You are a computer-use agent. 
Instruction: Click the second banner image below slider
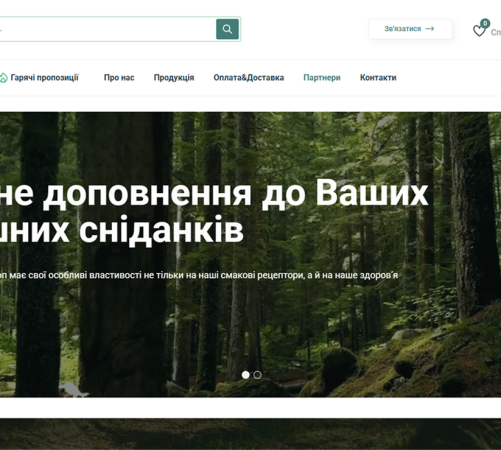[250, 434]
